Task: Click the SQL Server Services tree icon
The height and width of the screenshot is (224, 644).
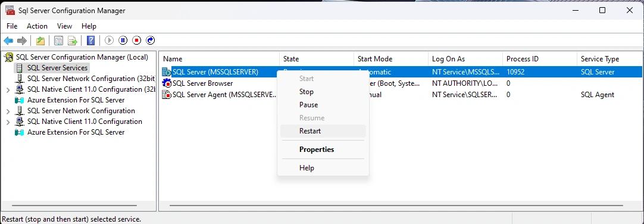Action: (19, 68)
